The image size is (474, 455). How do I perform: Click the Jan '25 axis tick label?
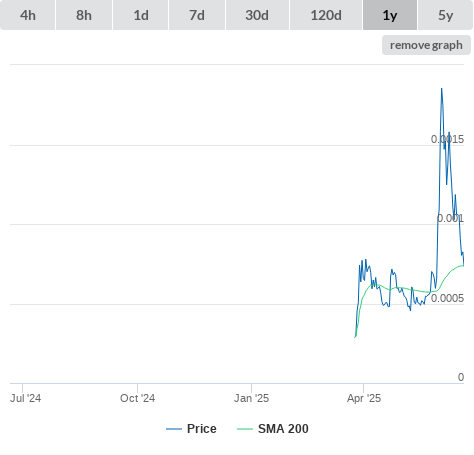251,398
